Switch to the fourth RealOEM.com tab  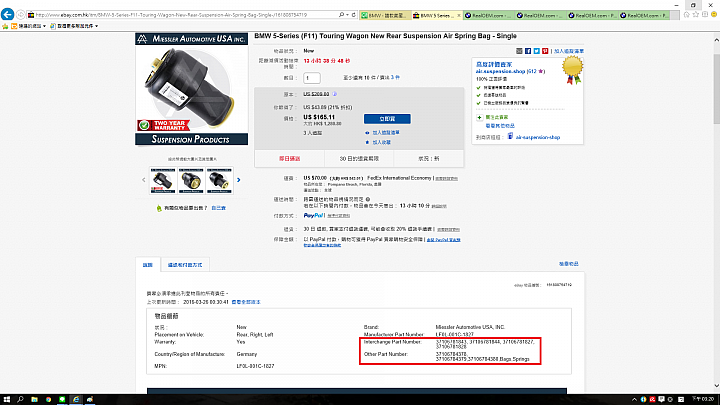[x=643, y=15]
